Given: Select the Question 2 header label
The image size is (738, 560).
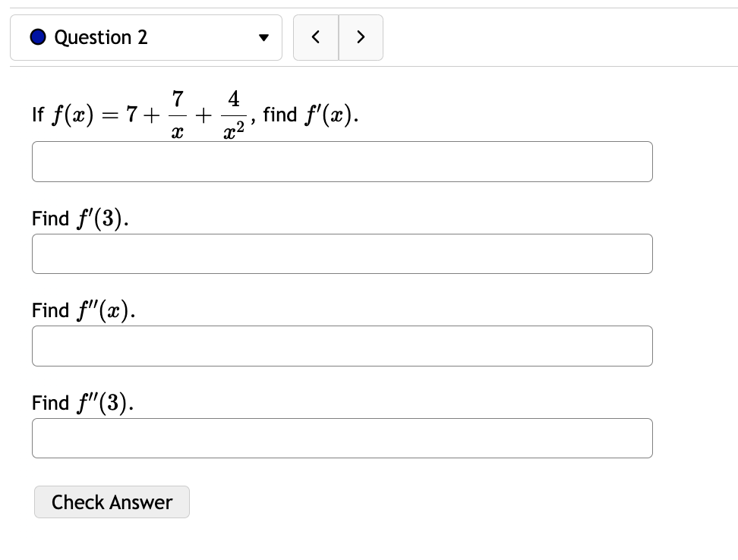Looking at the screenshot, I should 100,36.
